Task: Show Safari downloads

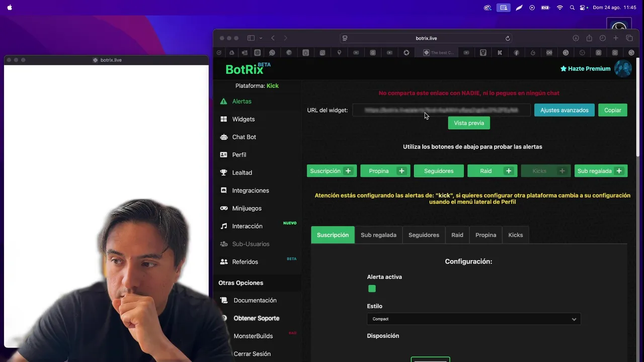Action: pyautogui.click(x=576, y=38)
